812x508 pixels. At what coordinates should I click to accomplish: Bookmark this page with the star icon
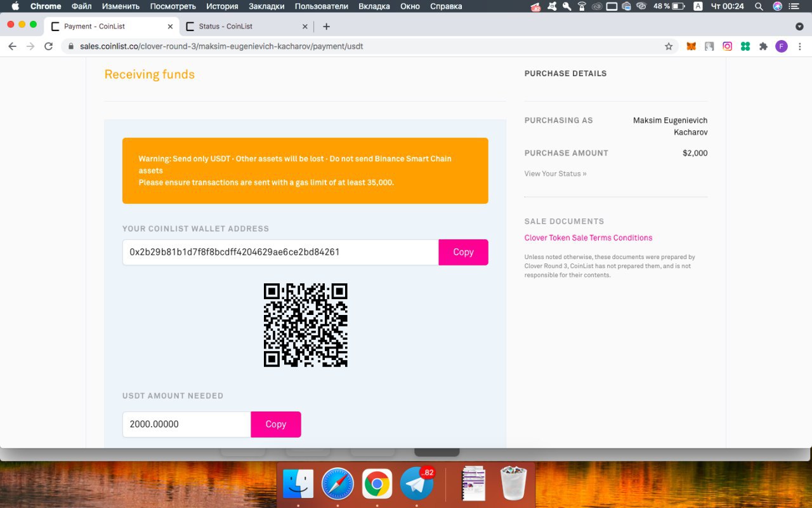tap(669, 46)
